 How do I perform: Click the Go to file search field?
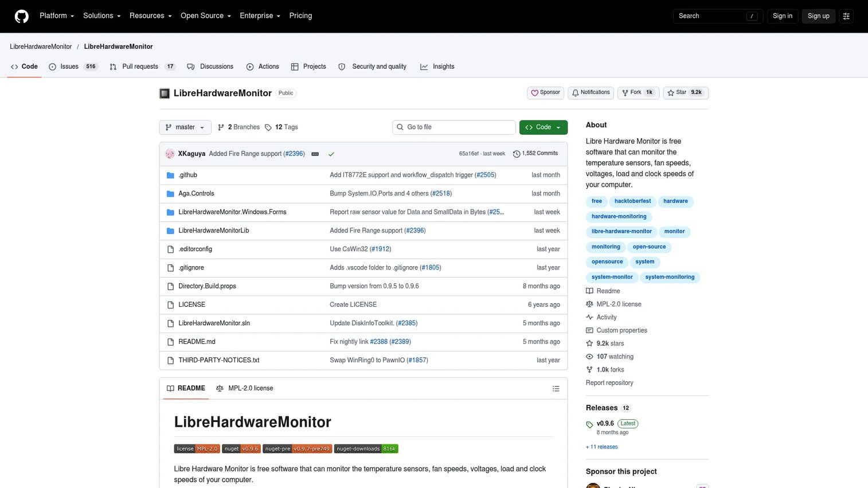[x=454, y=127]
